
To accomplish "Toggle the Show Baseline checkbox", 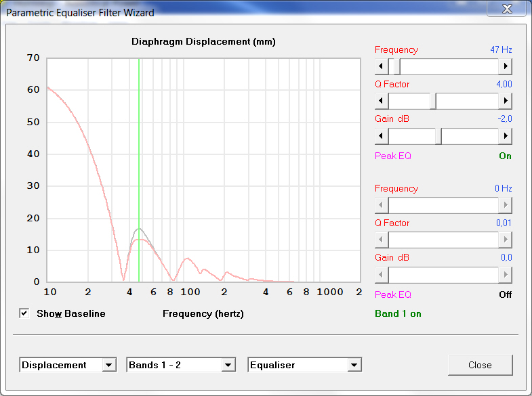I will pos(24,313).
